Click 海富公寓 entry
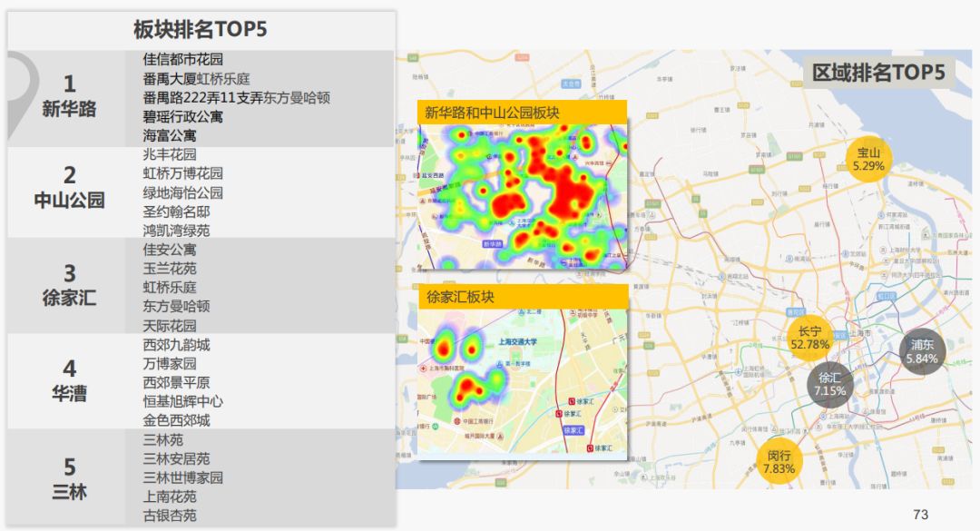Viewport: 980px width, 531px height. coord(170,135)
